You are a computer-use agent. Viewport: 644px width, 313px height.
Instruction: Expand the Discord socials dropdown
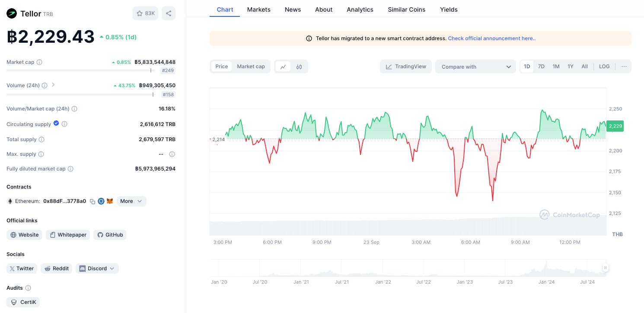pos(97,269)
